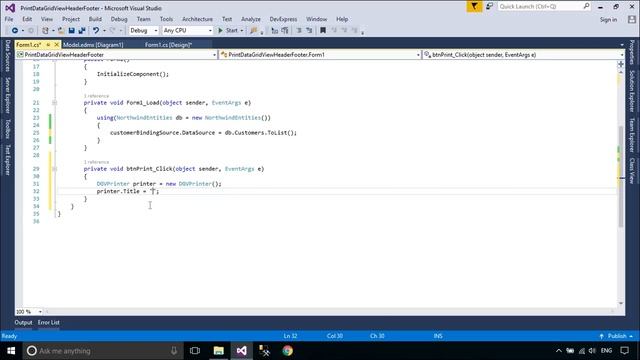Open the Toolbox side tab
Viewport: 640px width, 360px height.
tap(7, 129)
